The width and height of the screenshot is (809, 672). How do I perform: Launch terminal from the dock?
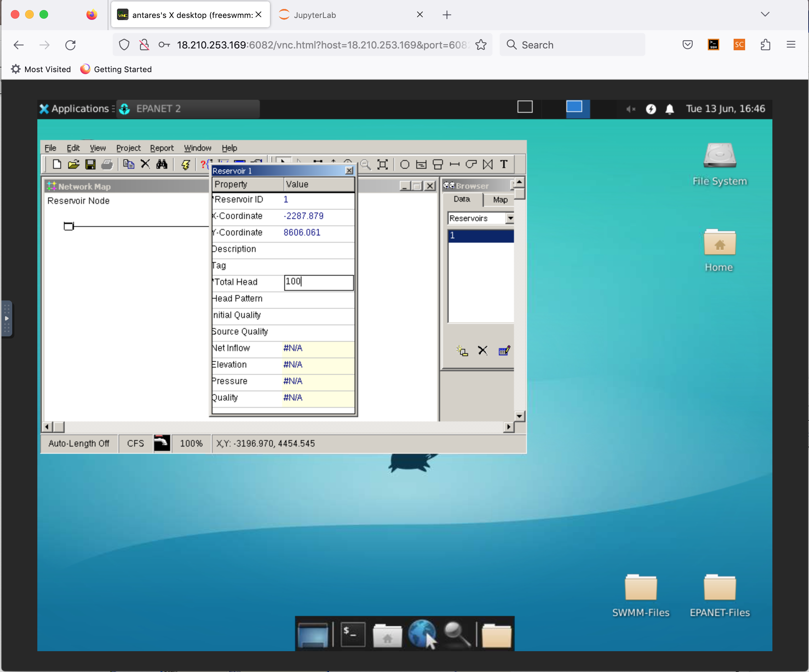tap(352, 634)
